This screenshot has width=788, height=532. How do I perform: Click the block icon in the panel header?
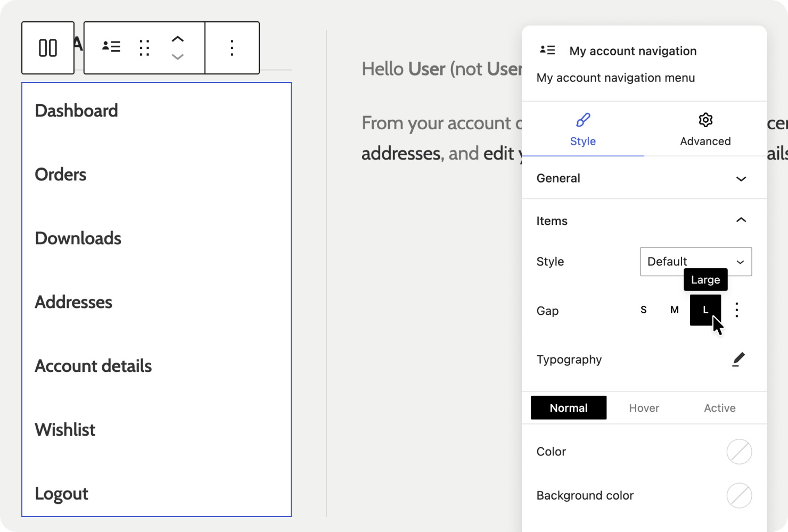pyautogui.click(x=547, y=50)
